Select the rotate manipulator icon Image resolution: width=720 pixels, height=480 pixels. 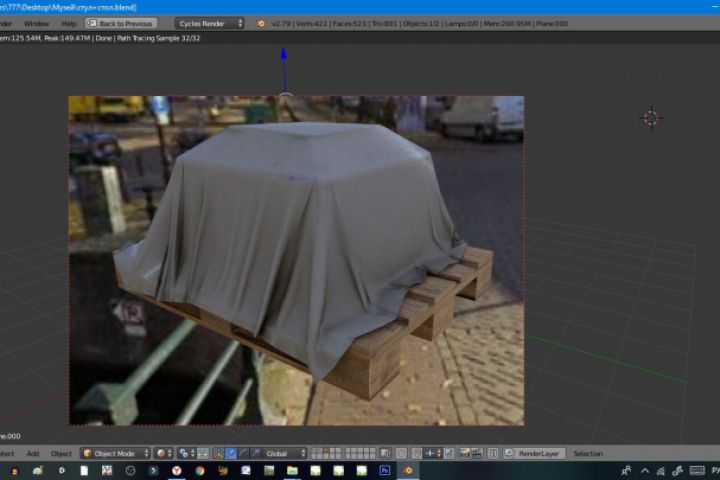click(x=243, y=453)
